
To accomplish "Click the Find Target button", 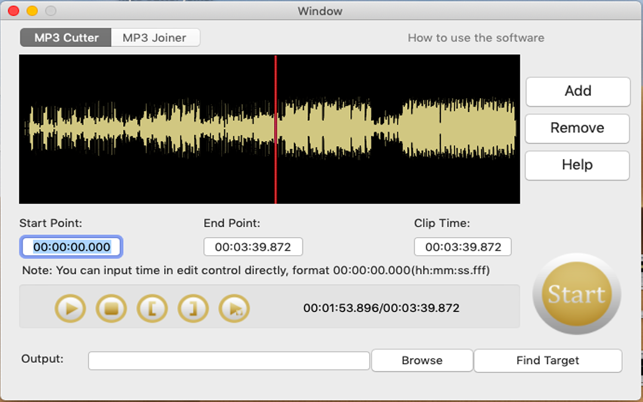I will coord(548,361).
